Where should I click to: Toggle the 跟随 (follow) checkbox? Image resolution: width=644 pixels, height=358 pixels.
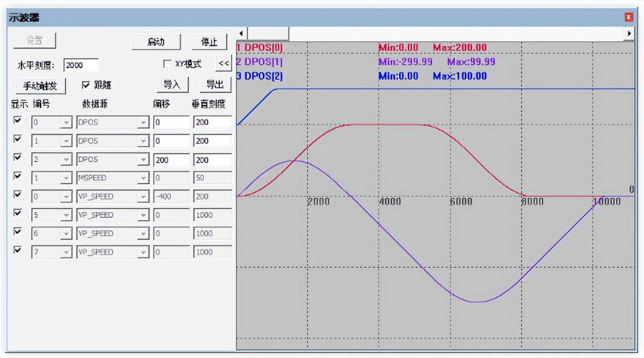[86, 85]
